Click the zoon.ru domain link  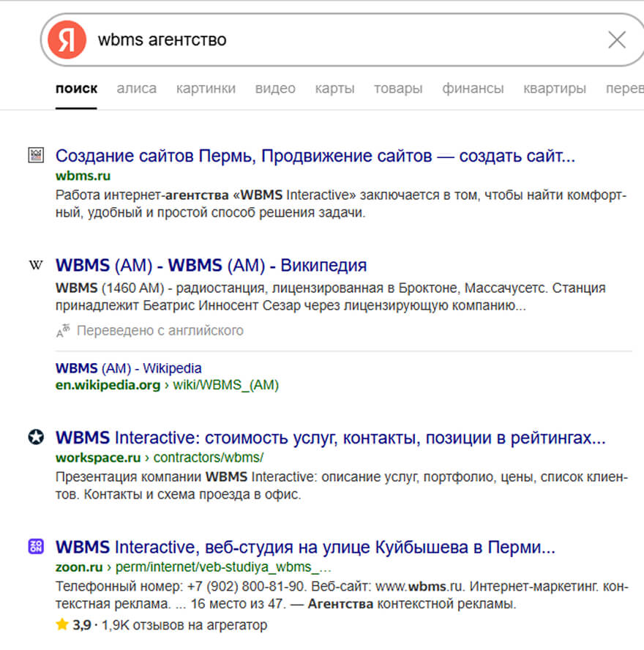click(79, 567)
